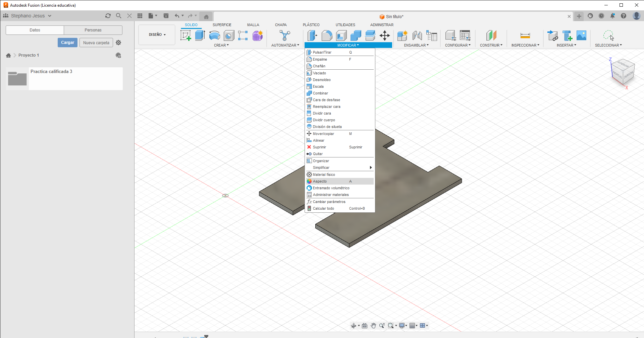Click the Save icon

tap(166, 16)
